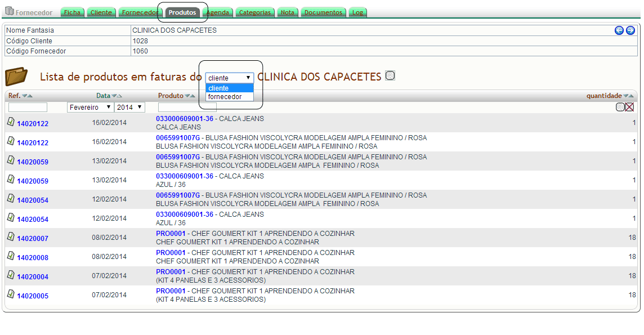644x335 pixels.
Task: Open the Agenda tab
Action: click(218, 12)
